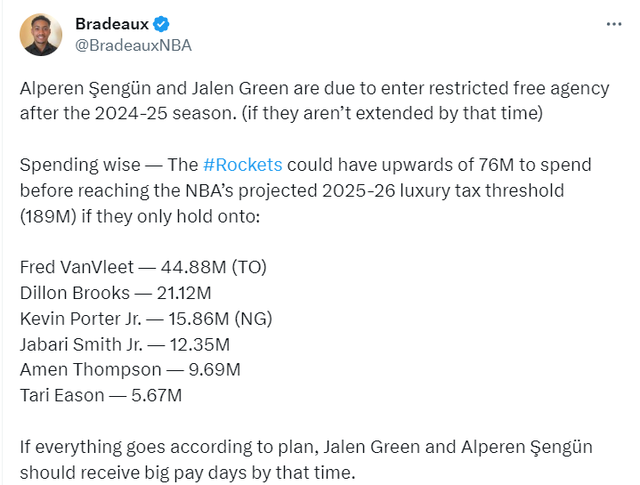Click the (189M) threshold figure
640x485 pixels.
click(48, 216)
